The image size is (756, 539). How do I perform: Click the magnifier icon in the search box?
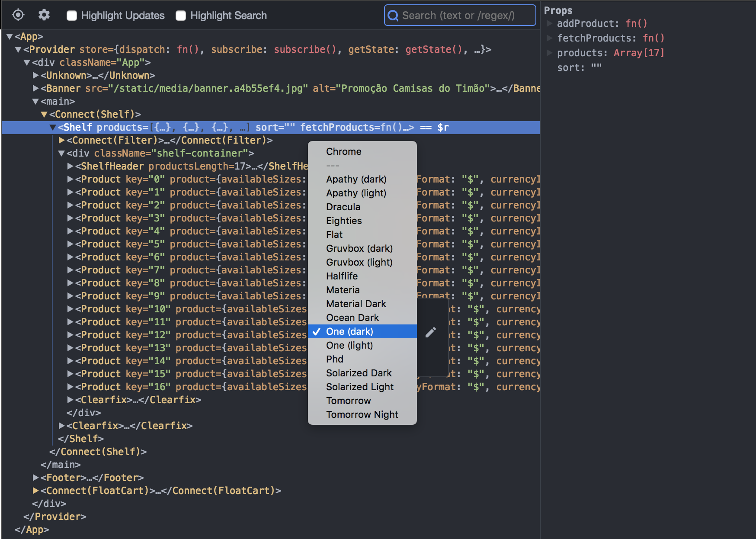(x=393, y=15)
